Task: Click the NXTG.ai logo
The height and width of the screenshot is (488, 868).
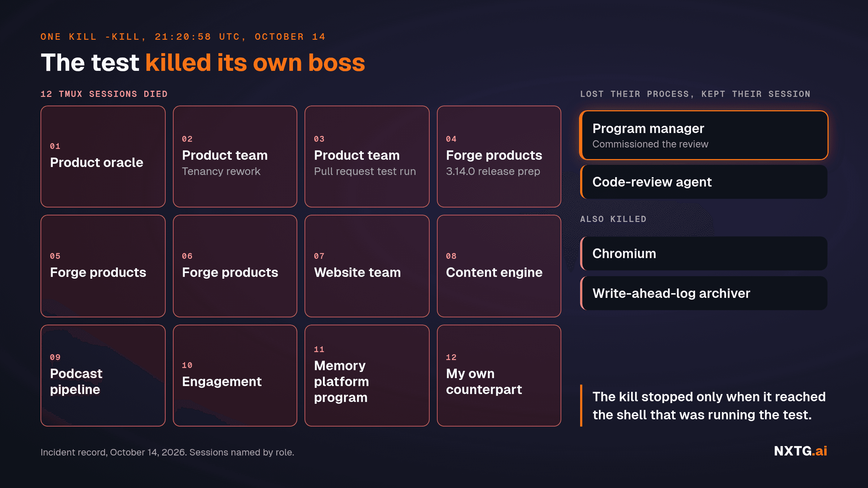Action: (x=800, y=451)
